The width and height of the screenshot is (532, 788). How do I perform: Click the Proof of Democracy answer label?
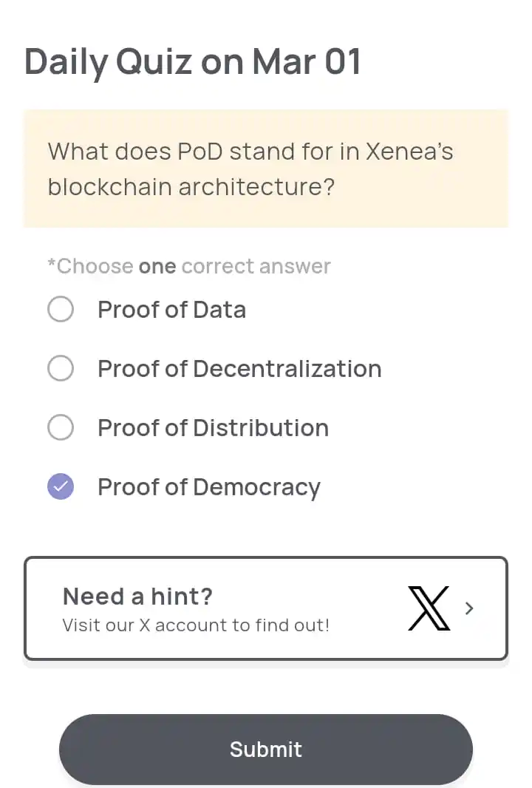click(209, 487)
